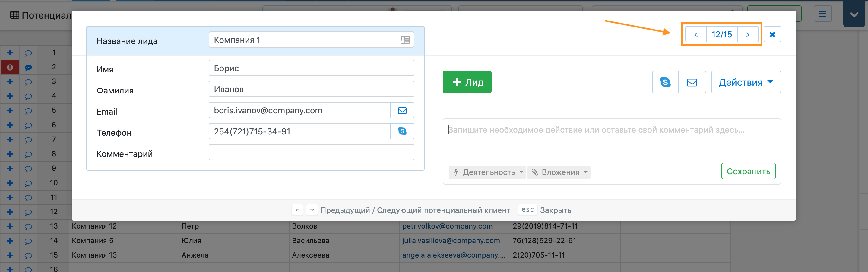868x272 pixels.
Task: Click the green Лид button
Action: tap(467, 82)
